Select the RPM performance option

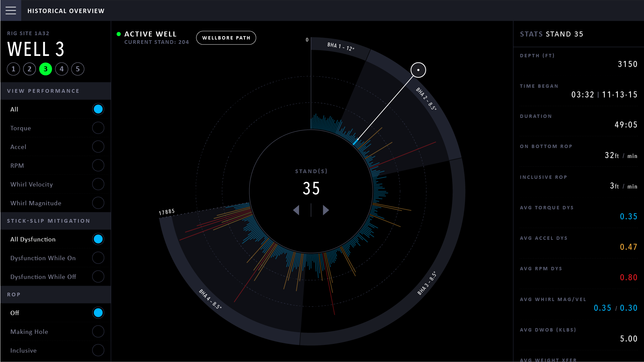point(98,165)
